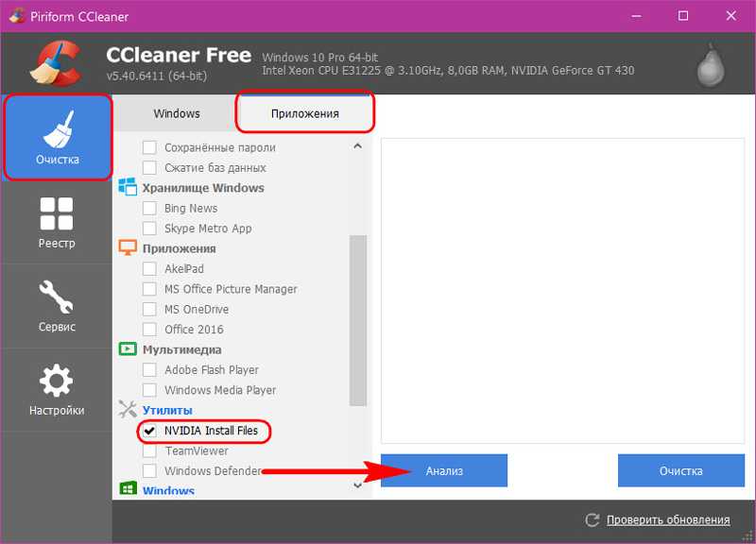The image size is (756, 544).
Task: Click the list's vertical scrollbar thumb
Action: coord(358,320)
